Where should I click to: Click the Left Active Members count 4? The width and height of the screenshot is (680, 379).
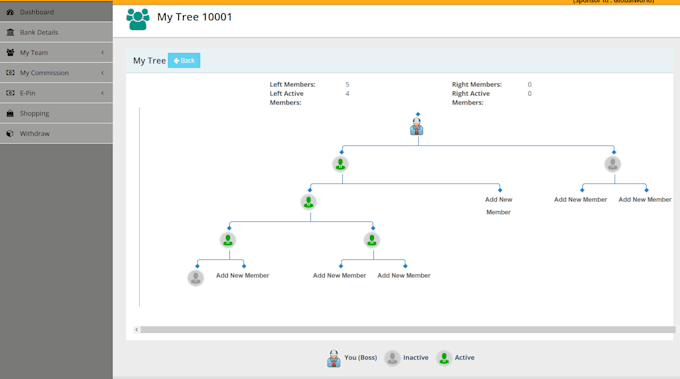(x=347, y=94)
